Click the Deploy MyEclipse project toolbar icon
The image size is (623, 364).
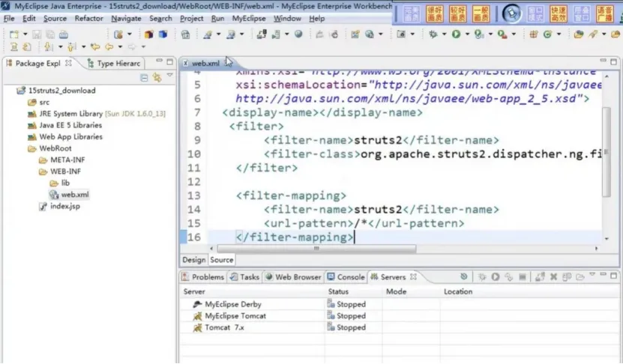pos(261,34)
